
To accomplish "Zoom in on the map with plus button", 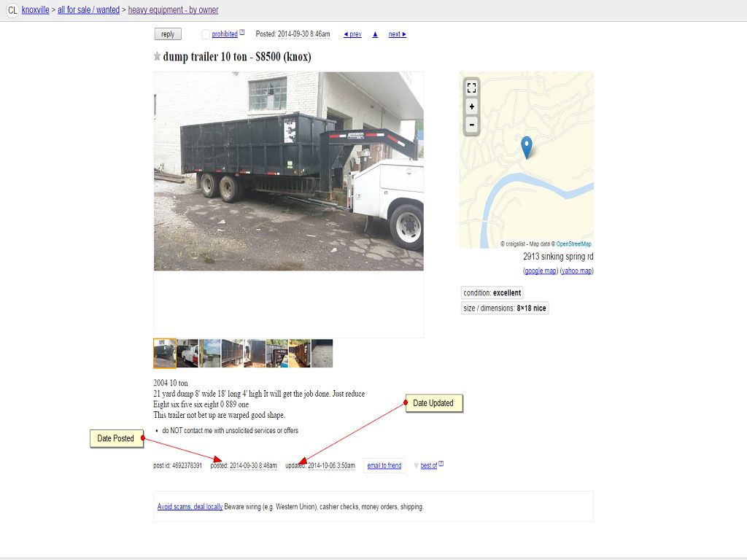I will coord(472,106).
